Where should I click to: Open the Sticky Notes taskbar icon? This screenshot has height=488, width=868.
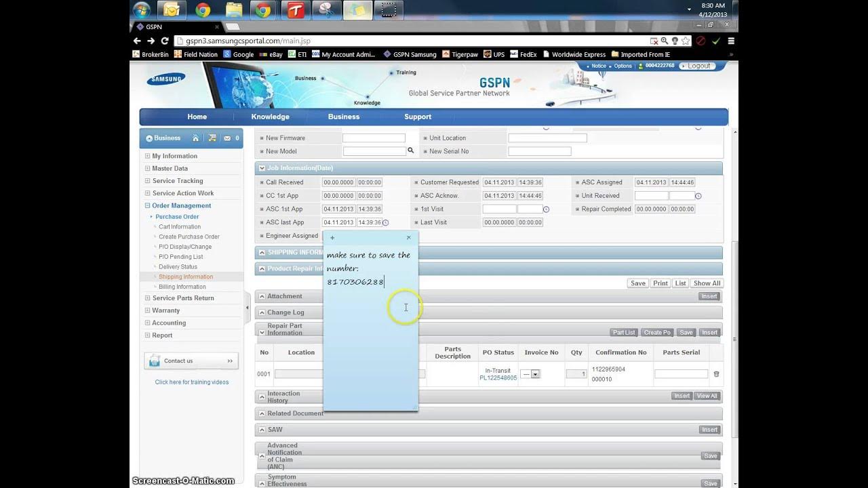click(x=357, y=10)
